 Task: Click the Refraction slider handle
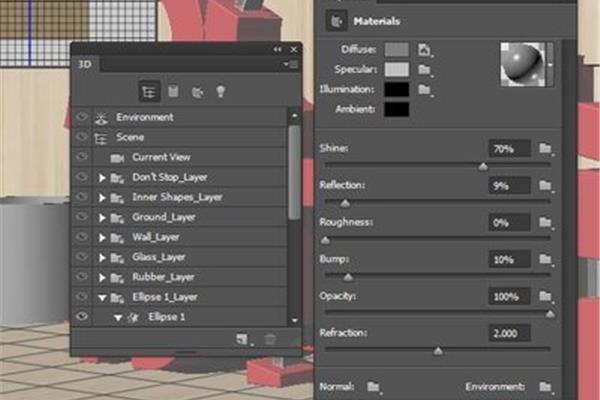click(438, 351)
